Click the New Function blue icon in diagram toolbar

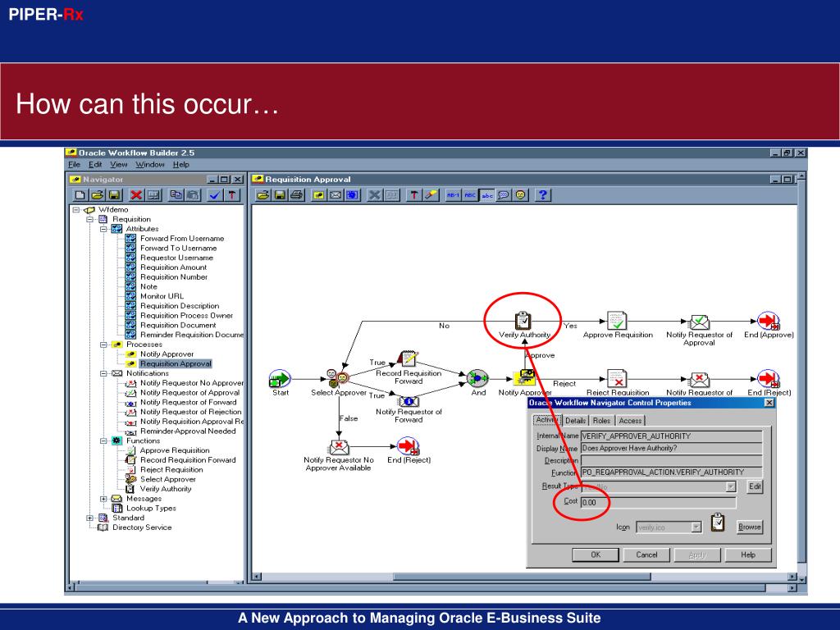pyautogui.click(x=353, y=195)
